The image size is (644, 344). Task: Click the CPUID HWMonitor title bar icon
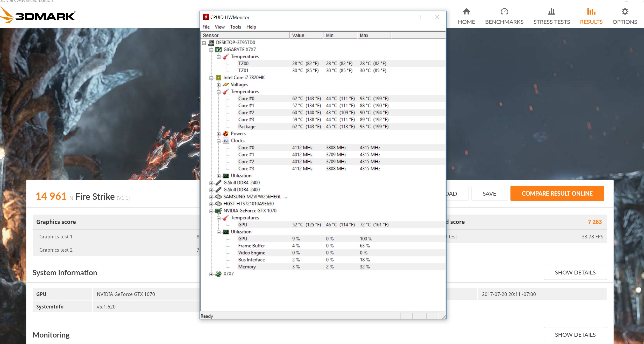click(206, 17)
